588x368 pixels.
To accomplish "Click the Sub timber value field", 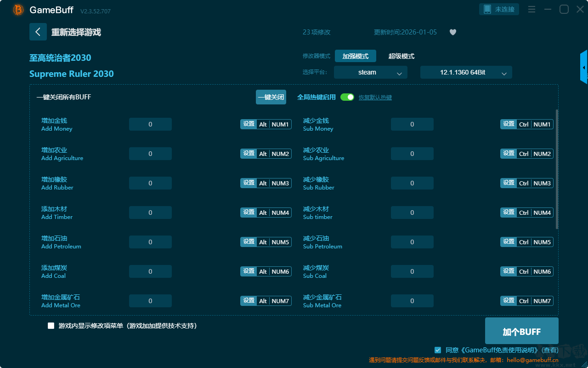I will click(412, 213).
